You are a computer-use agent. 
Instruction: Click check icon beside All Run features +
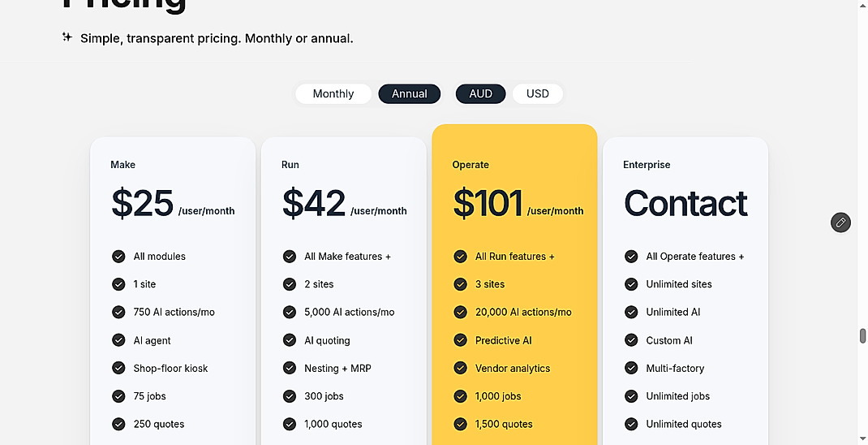(x=461, y=256)
